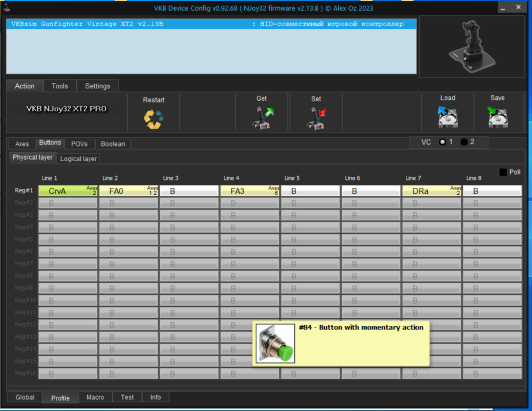Open the Info bottom tab
Screen dimensions: 532x411
155,397
